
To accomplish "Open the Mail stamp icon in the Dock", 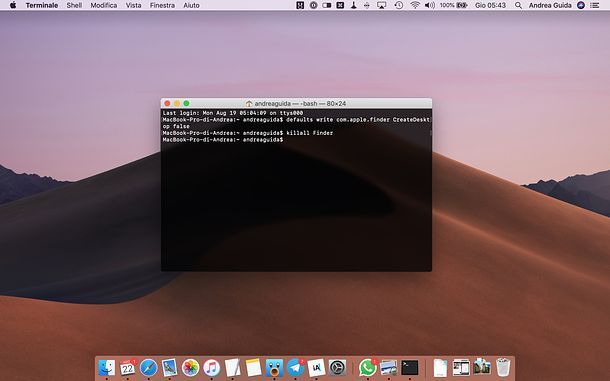I will [170, 367].
